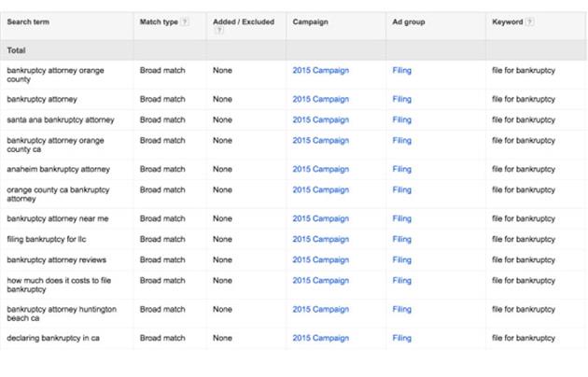Open 2015 Campaign for filing bankruptcy for llc

[320, 239]
